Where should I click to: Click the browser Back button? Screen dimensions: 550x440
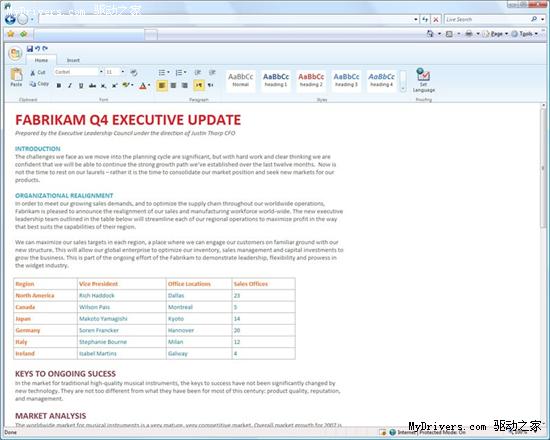click(x=10, y=20)
